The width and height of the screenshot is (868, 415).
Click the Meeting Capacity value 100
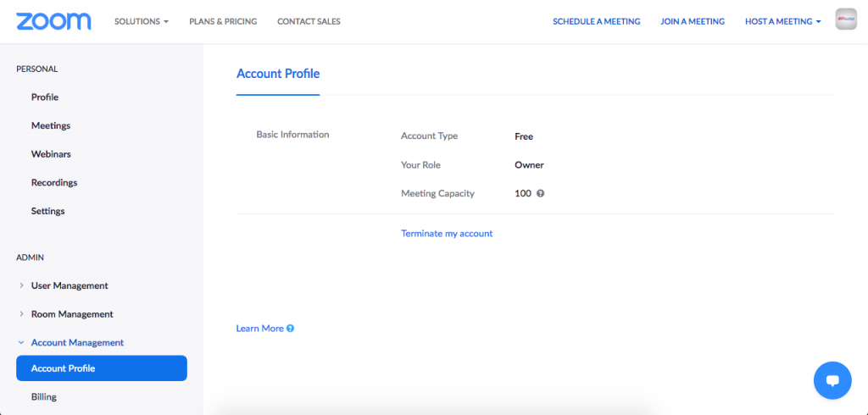click(522, 194)
